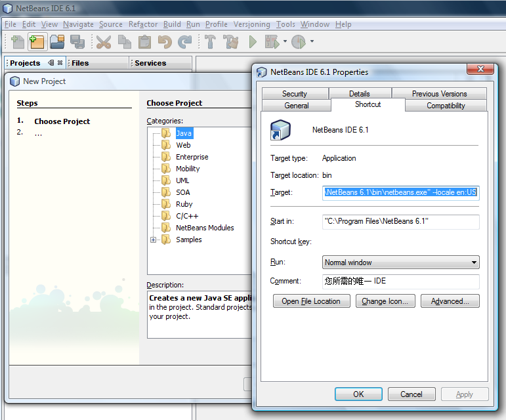Screen dimensions: 506x420
Task: Click the New File toolbar icon
Action: coord(18,42)
